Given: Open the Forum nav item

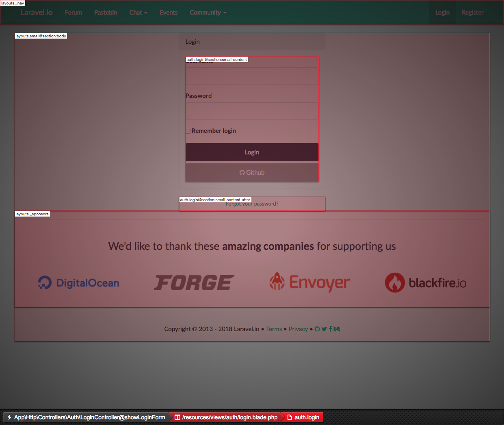Looking at the screenshot, I should point(74,13).
